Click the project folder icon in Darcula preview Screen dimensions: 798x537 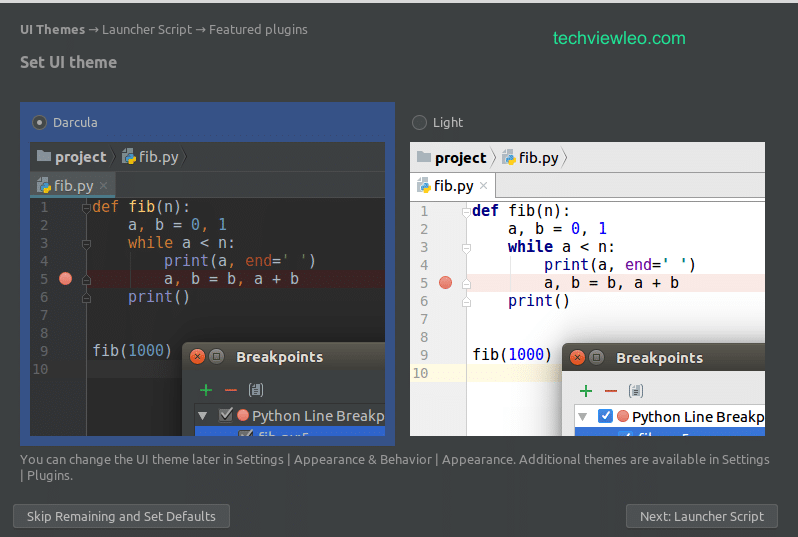[x=44, y=156]
